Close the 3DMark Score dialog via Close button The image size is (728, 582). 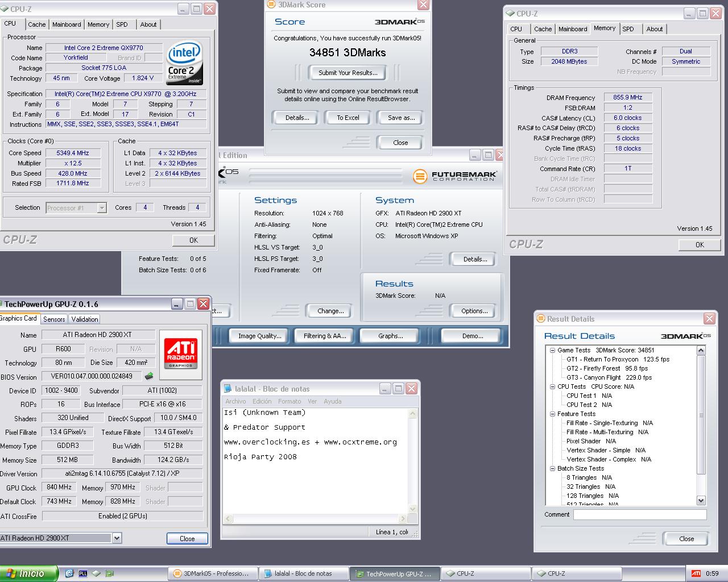pos(400,143)
